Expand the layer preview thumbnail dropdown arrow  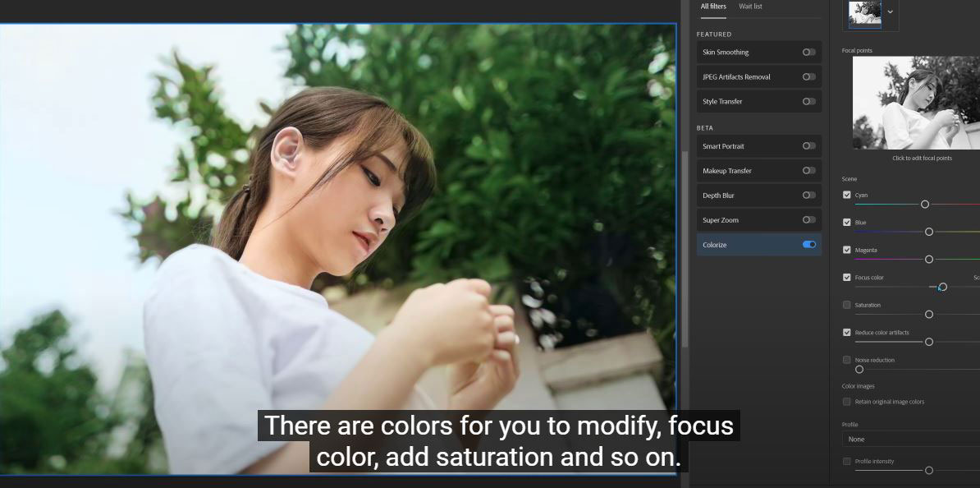(x=891, y=12)
